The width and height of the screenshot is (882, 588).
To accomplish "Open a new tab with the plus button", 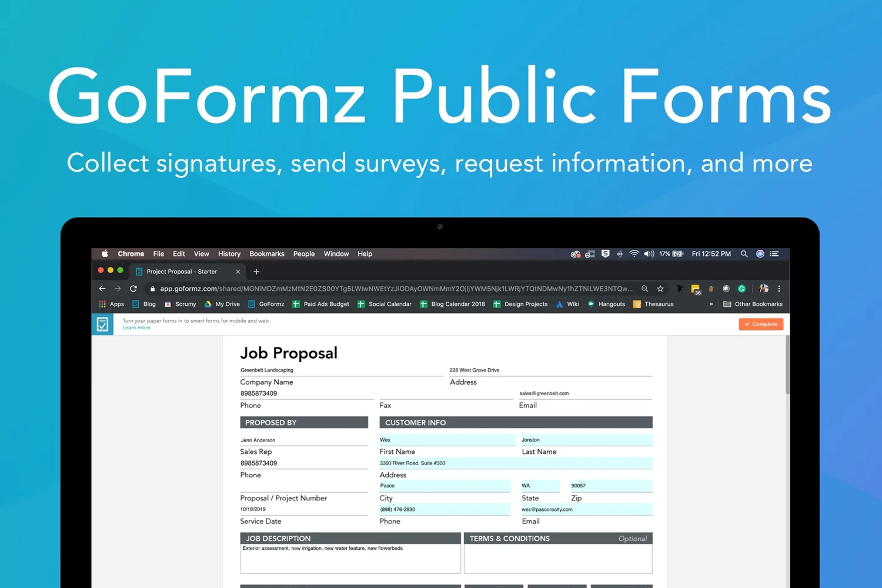I will [x=256, y=272].
